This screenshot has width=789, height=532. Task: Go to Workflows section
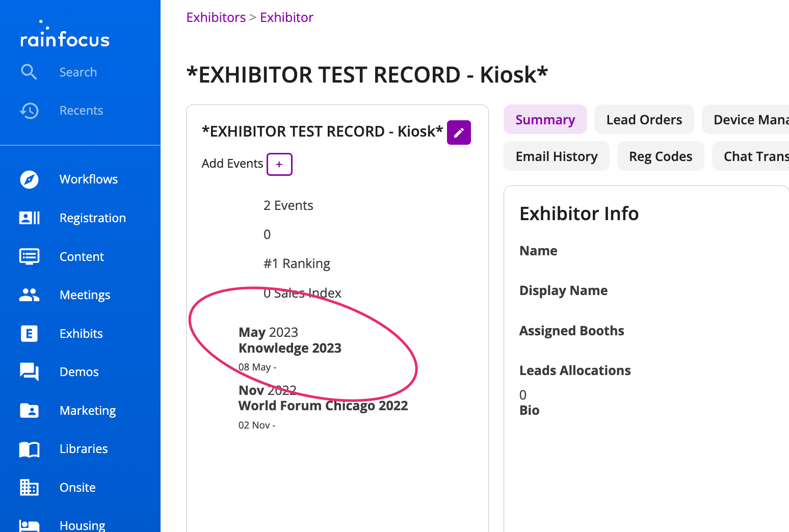(x=89, y=179)
